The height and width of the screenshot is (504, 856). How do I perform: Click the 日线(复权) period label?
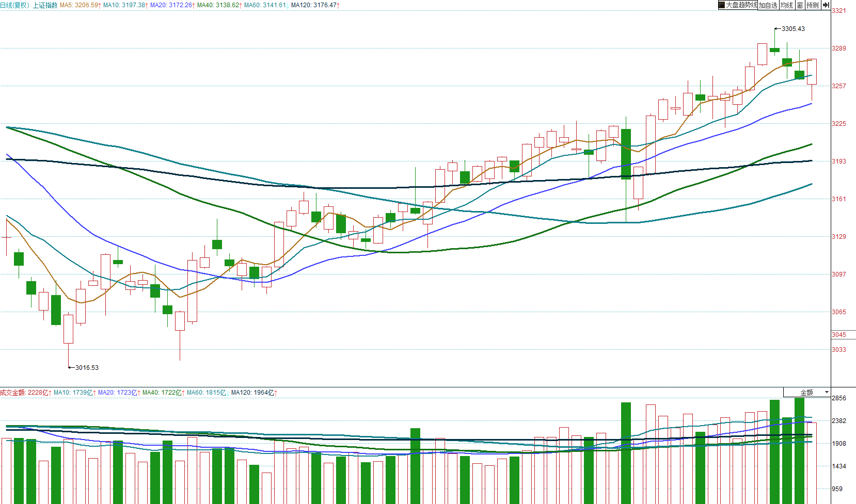pyautogui.click(x=14, y=5)
